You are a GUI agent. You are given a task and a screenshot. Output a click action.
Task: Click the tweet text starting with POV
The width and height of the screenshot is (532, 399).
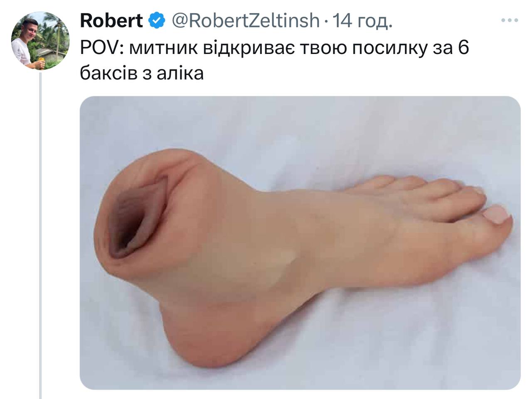pos(274,61)
